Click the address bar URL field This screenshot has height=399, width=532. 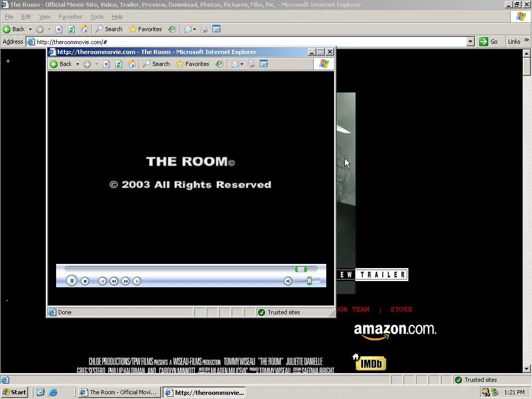[251, 42]
